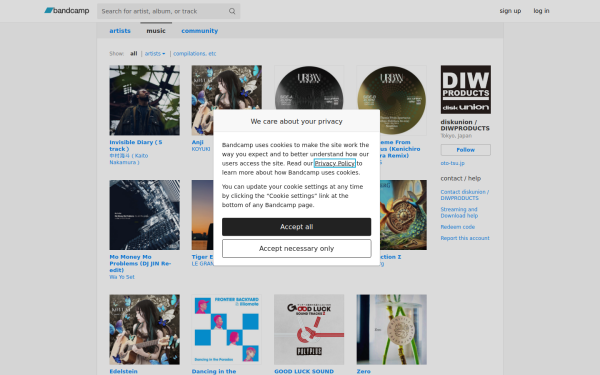Open the Zero album cover
This screenshot has height=375, width=600.
click(391, 329)
